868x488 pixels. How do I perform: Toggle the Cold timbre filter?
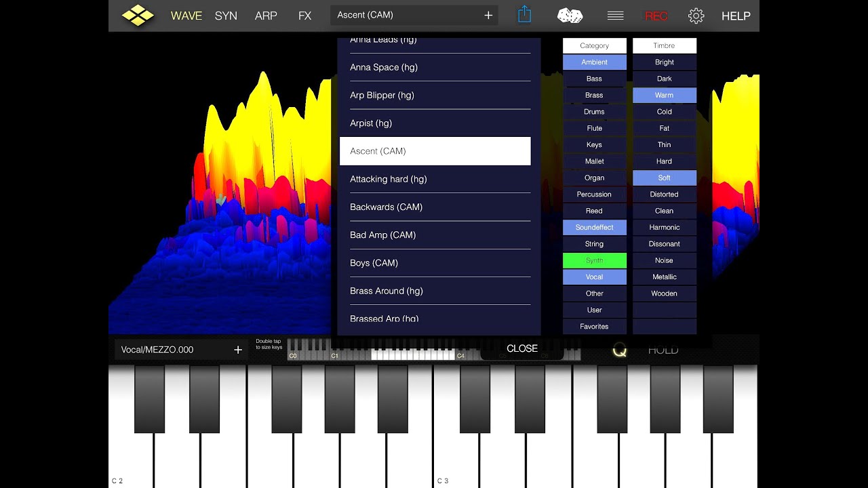tap(665, 112)
